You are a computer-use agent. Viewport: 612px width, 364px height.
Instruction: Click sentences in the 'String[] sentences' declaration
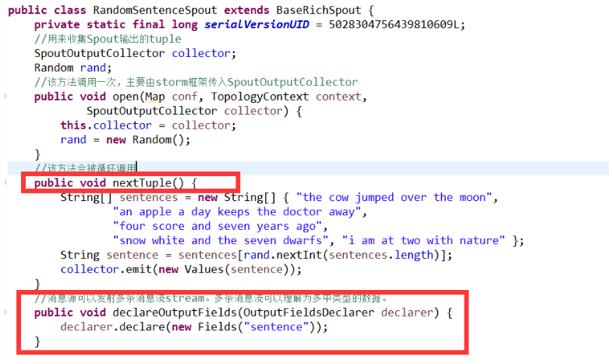148,197
